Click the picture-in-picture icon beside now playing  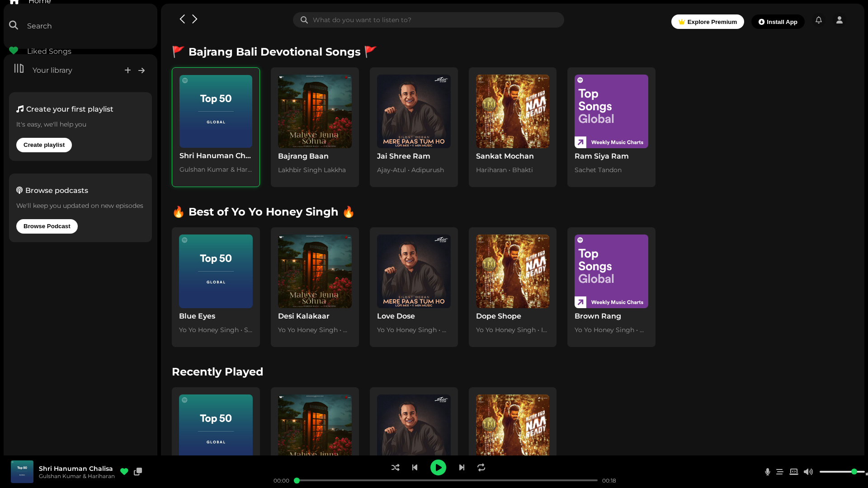click(138, 472)
